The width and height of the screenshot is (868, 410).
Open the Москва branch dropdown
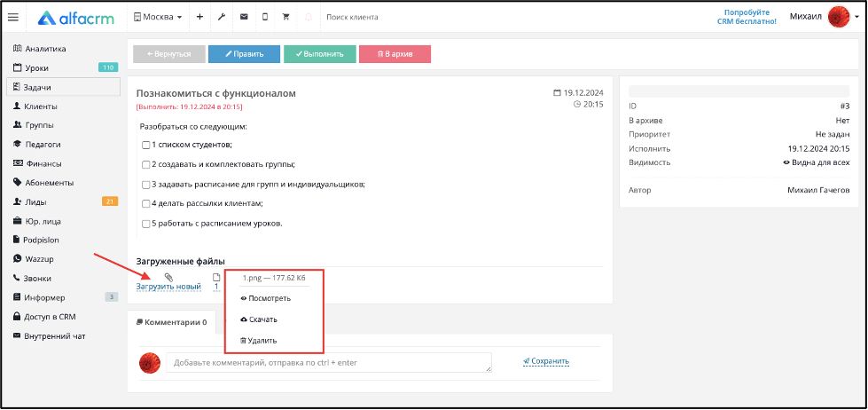pyautogui.click(x=158, y=17)
